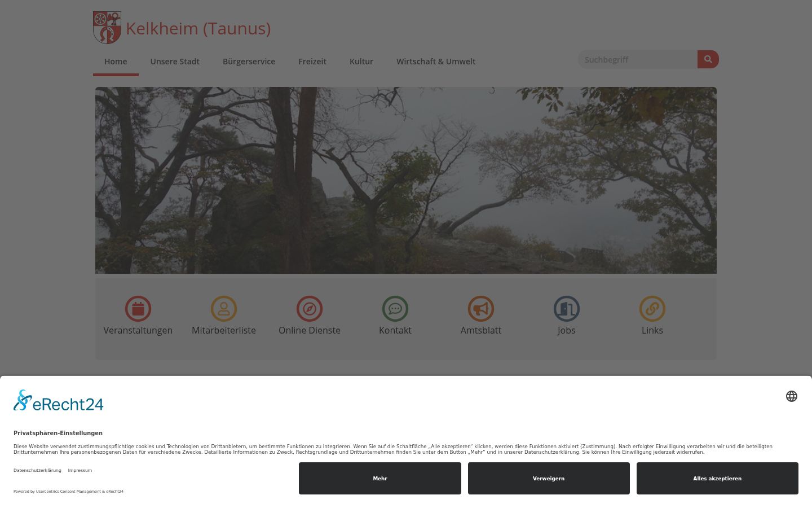Click Alles akzeptieren button

tap(717, 478)
